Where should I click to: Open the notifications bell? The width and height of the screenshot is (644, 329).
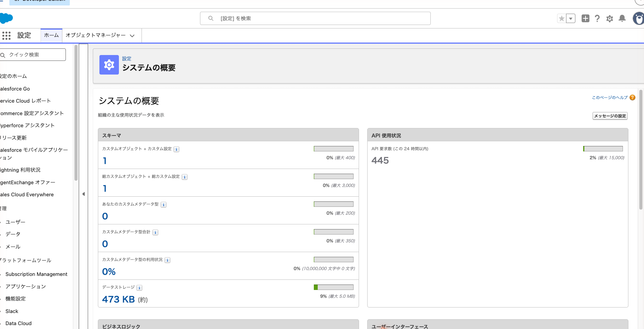point(622,18)
